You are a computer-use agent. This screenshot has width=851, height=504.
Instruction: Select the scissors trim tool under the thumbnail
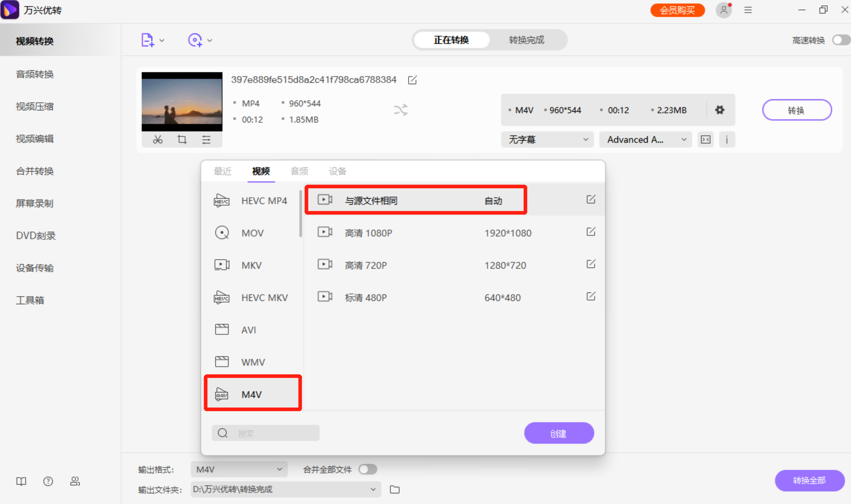tap(157, 139)
